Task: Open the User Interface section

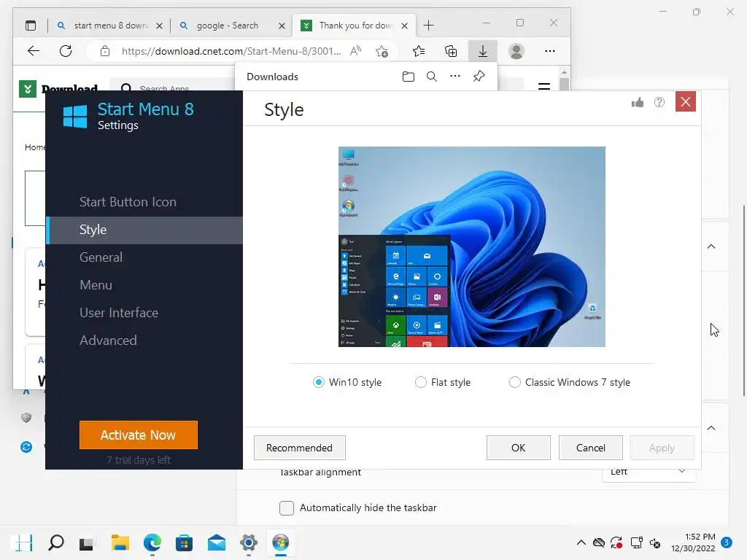Action: [x=119, y=312]
